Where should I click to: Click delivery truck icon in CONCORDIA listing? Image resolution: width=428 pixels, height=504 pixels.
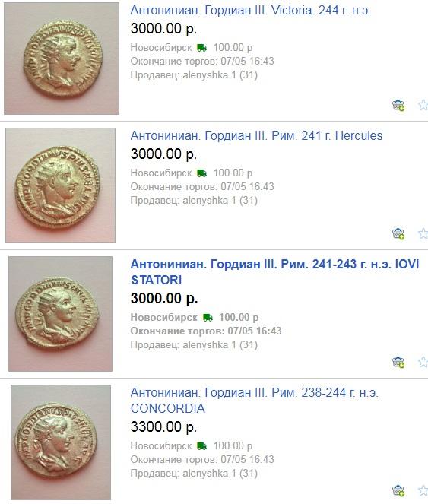pos(201,446)
